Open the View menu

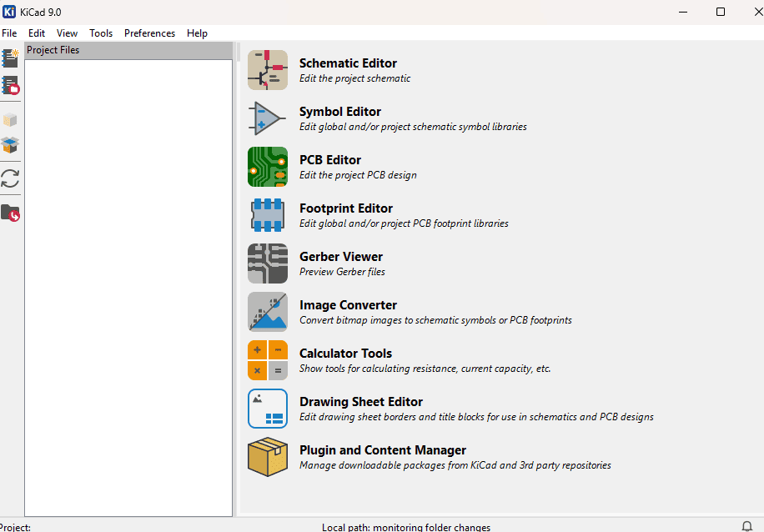coord(67,33)
